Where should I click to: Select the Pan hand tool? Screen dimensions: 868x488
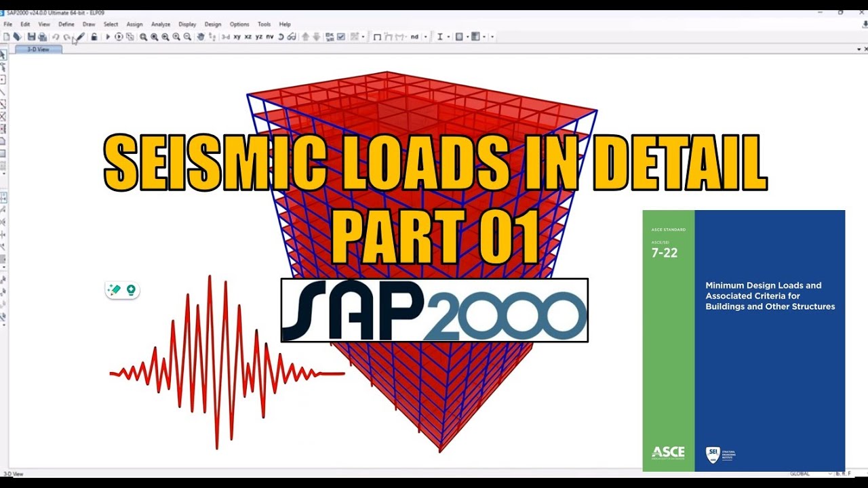coord(201,37)
